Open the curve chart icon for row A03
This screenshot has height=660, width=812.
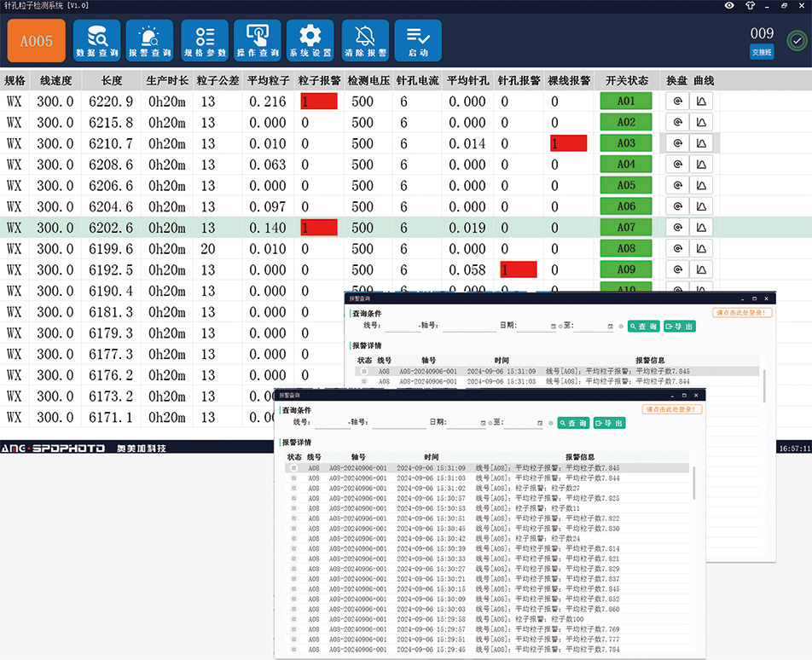702,143
